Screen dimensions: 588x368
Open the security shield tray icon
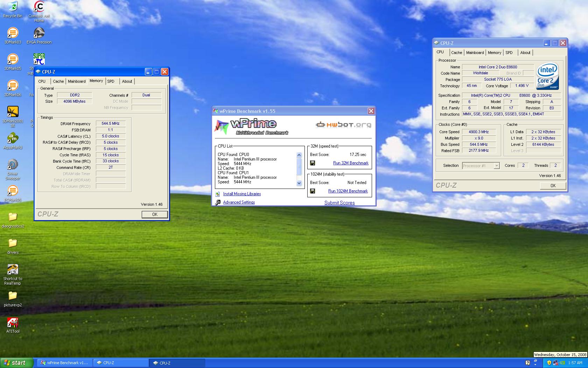(549, 363)
